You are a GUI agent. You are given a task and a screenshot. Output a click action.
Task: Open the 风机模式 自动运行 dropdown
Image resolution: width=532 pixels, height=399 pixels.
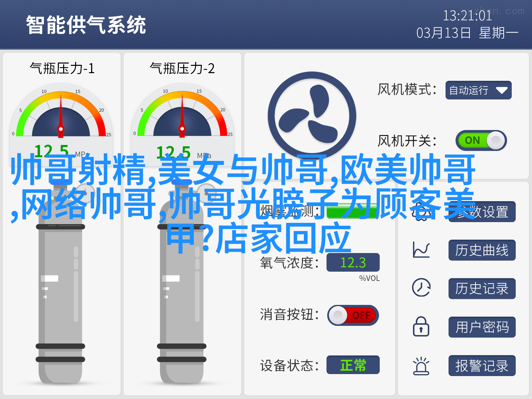478,90
